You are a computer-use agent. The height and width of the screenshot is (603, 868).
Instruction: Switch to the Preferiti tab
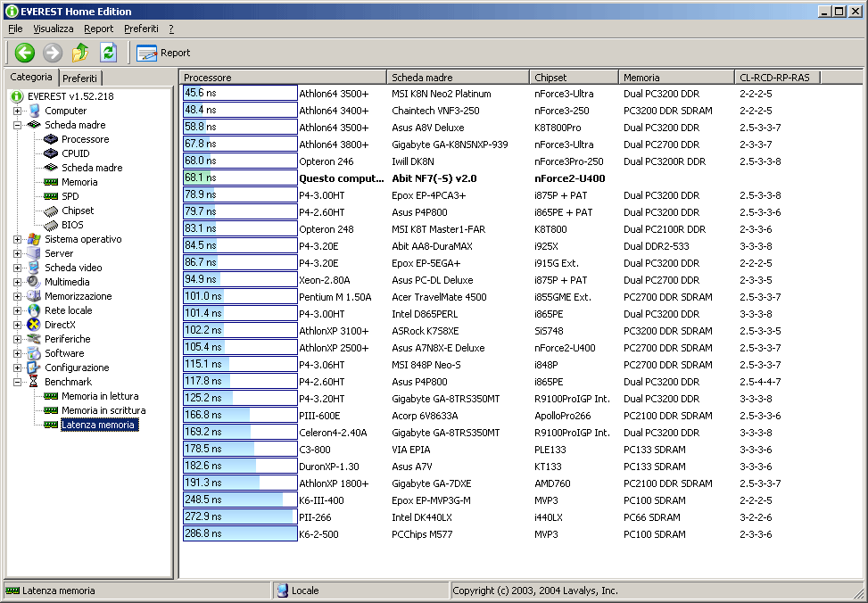coord(79,78)
